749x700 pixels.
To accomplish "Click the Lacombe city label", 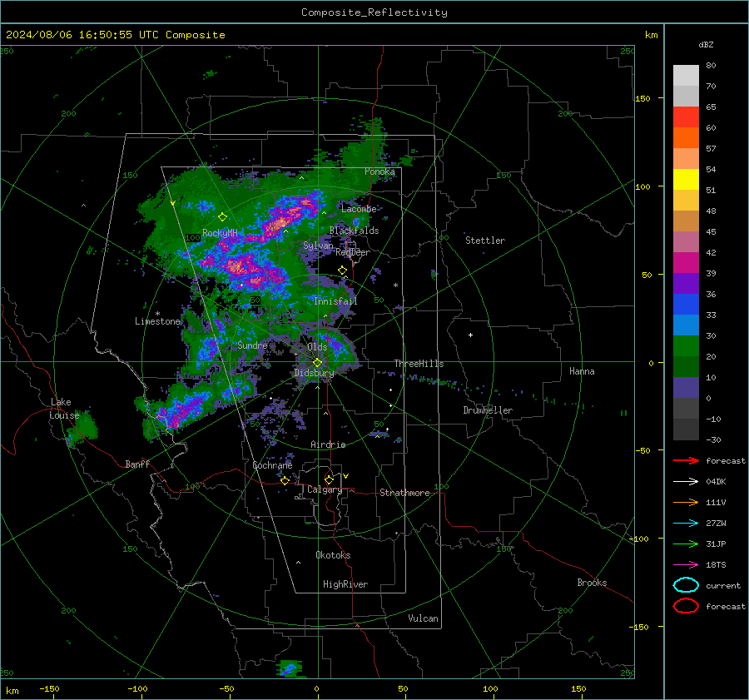I will point(359,209).
